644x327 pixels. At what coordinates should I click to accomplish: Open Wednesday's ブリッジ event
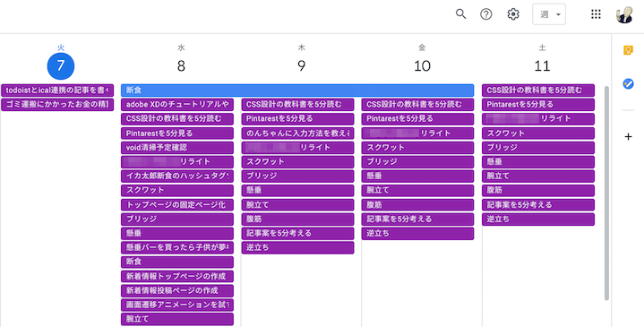pyautogui.click(x=177, y=219)
